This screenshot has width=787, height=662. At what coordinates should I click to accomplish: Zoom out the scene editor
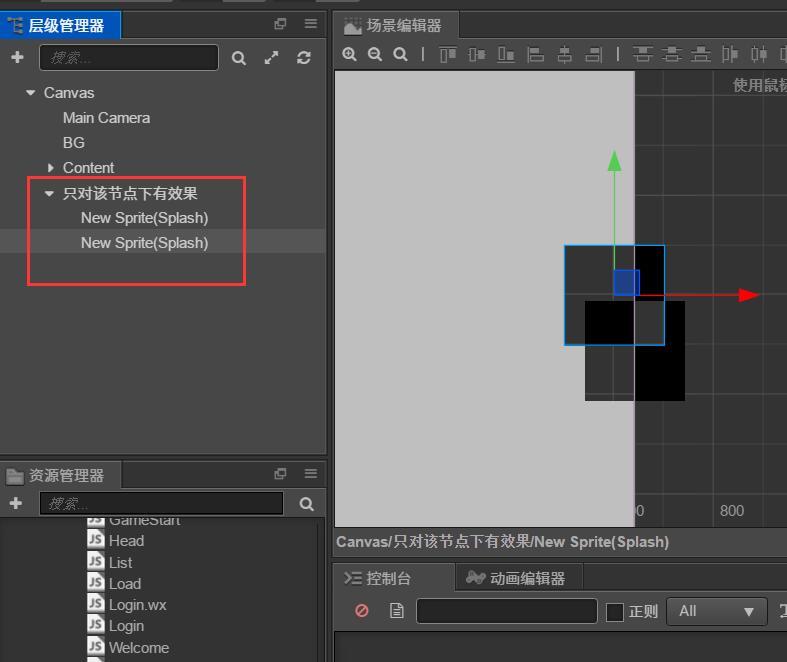(x=375, y=54)
